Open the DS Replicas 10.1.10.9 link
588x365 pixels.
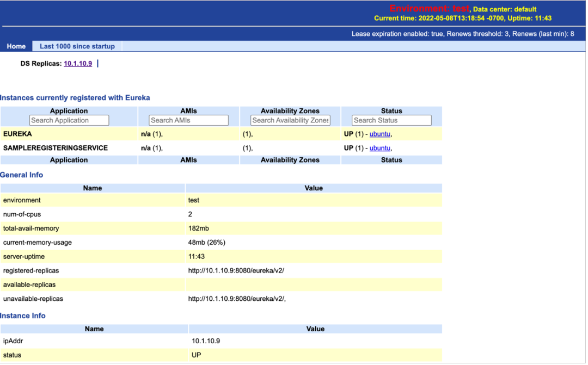[78, 64]
